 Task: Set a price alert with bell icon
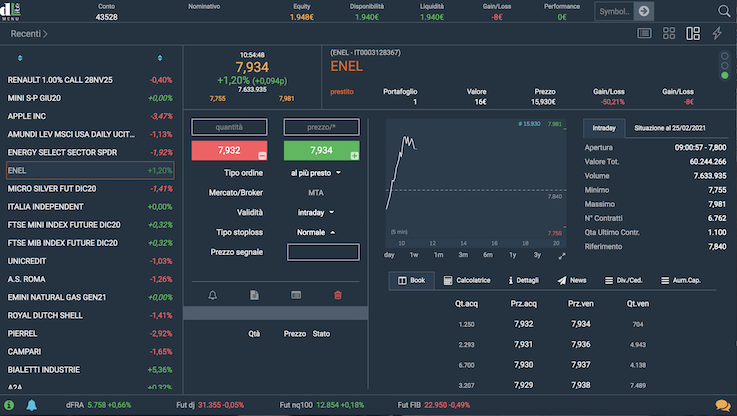pyautogui.click(x=212, y=295)
